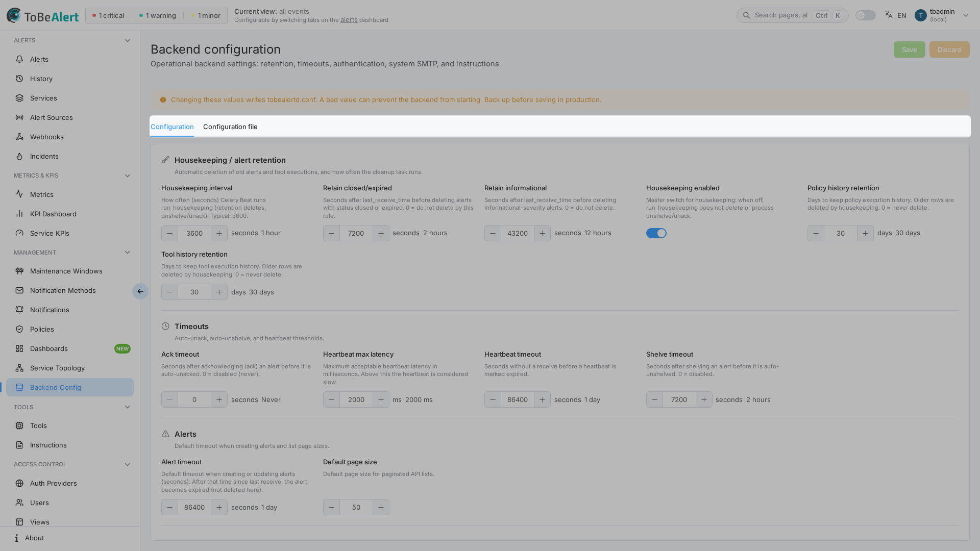Toggle Housekeeping enabled switch
Image resolution: width=980 pixels, height=551 pixels.
(x=656, y=233)
